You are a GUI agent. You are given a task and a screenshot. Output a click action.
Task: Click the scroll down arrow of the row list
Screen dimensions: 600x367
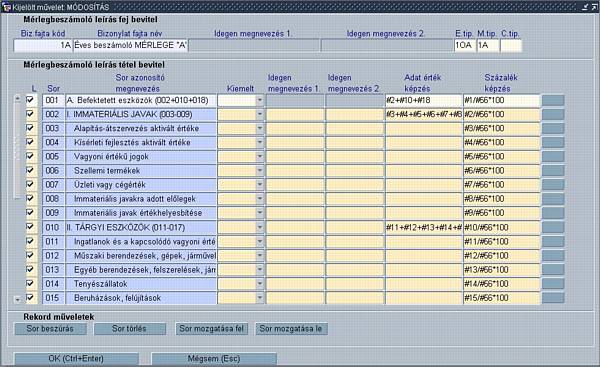click(17, 300)
